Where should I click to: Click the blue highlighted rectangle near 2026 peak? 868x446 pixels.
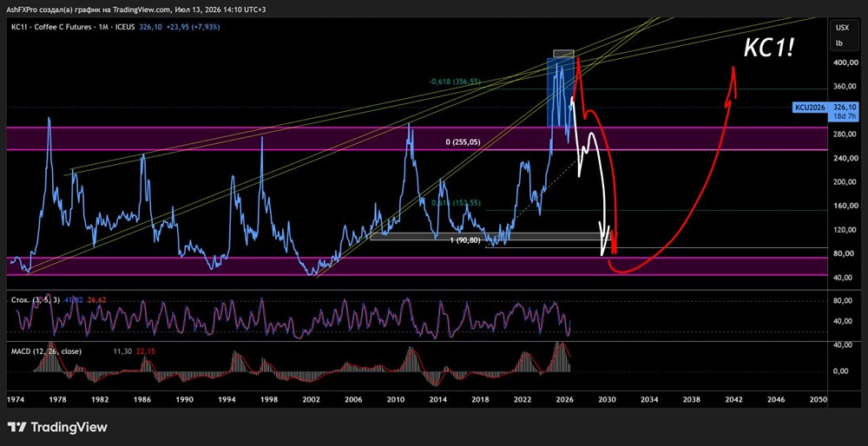coord(560,92)
